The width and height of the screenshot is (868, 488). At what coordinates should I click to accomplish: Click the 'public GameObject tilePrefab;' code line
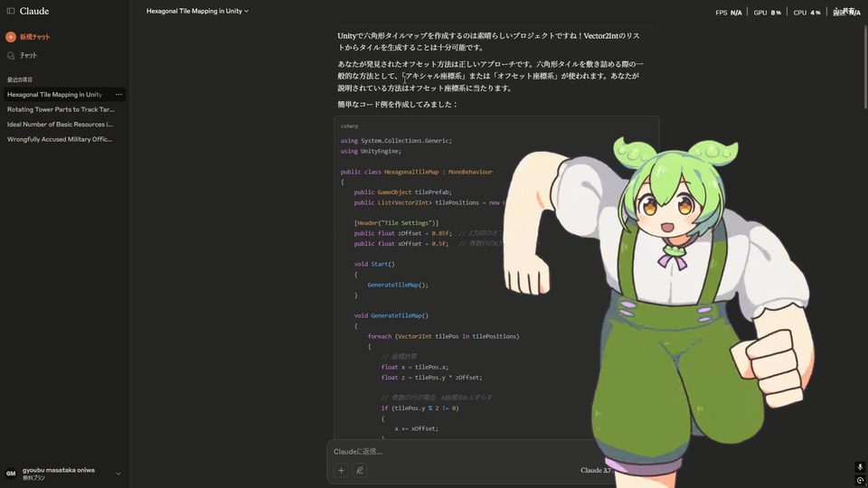(403, 192)
